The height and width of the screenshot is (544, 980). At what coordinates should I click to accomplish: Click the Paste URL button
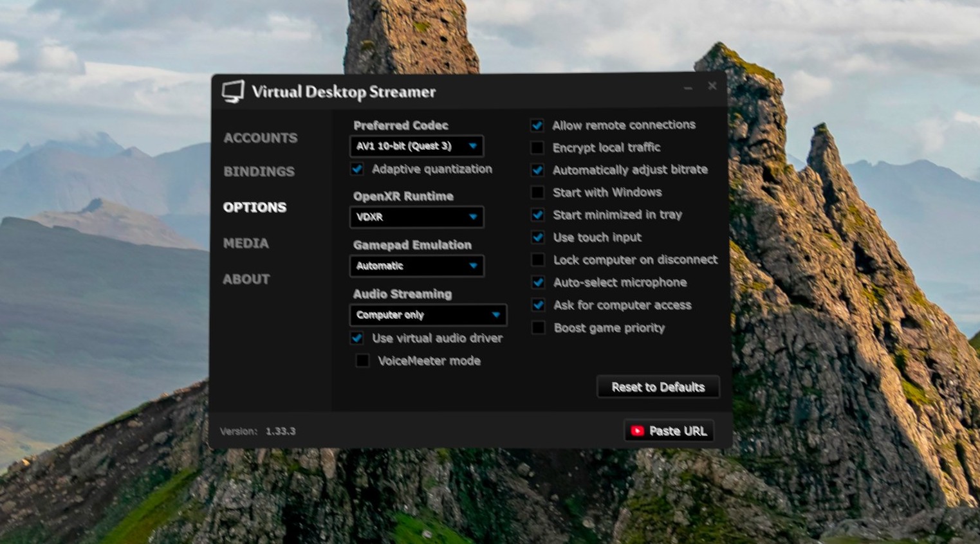coord(669,431)
